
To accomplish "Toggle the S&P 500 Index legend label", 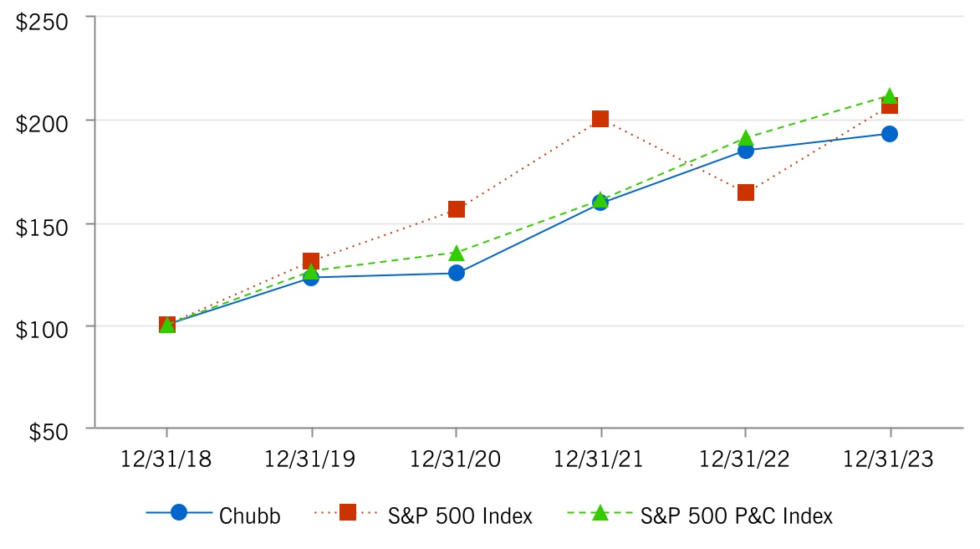I will coord(460,516).
